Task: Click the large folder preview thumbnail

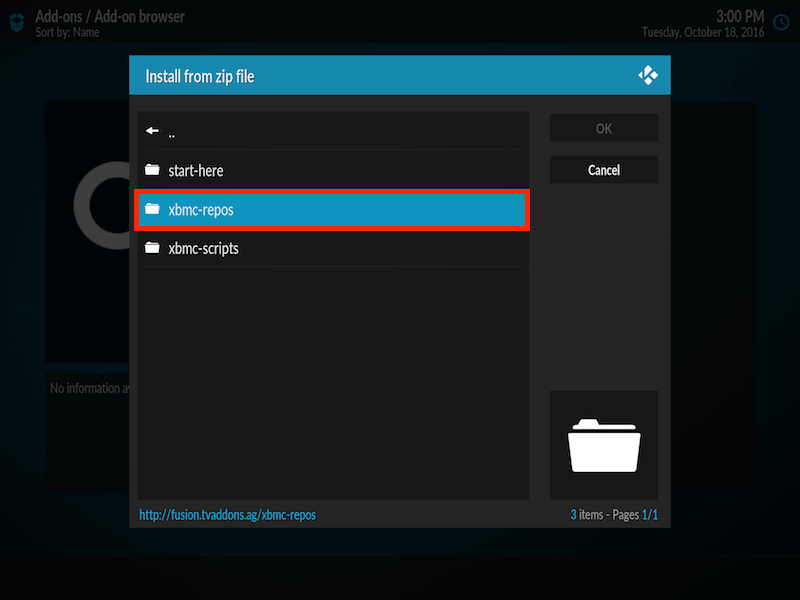Action: (x=604, y=445)
